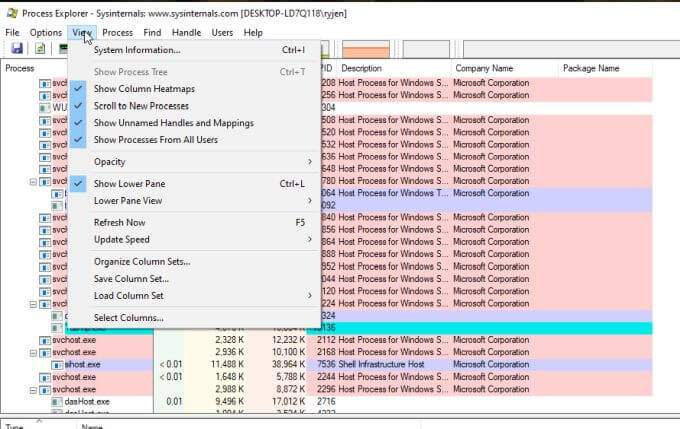Click the Refresh Now toolbar icon
Image resolution: width=680 pixels, height=429 pixels.
pyautogui.click(x=40, y=48)
